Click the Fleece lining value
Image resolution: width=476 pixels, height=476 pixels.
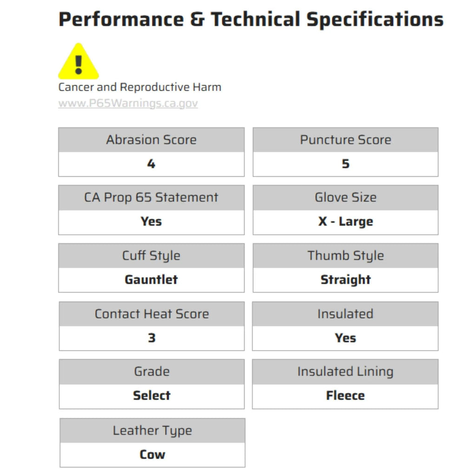[x=345, y=396]
